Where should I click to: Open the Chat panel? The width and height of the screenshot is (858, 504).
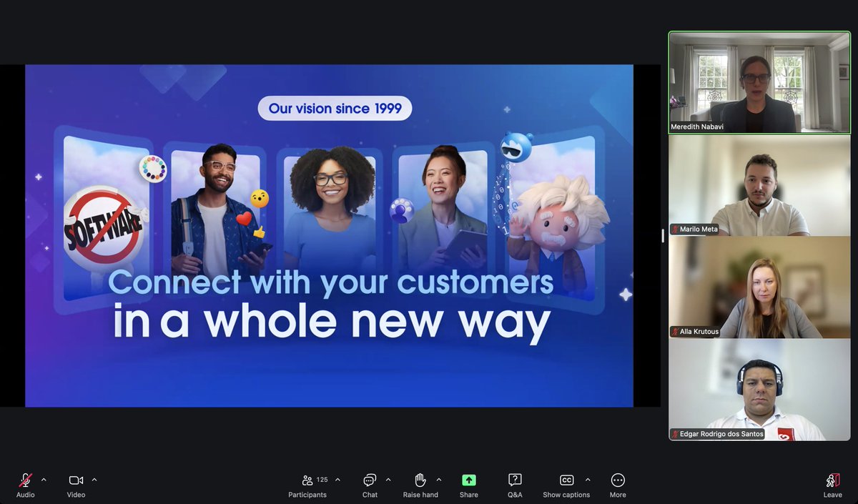370,485
